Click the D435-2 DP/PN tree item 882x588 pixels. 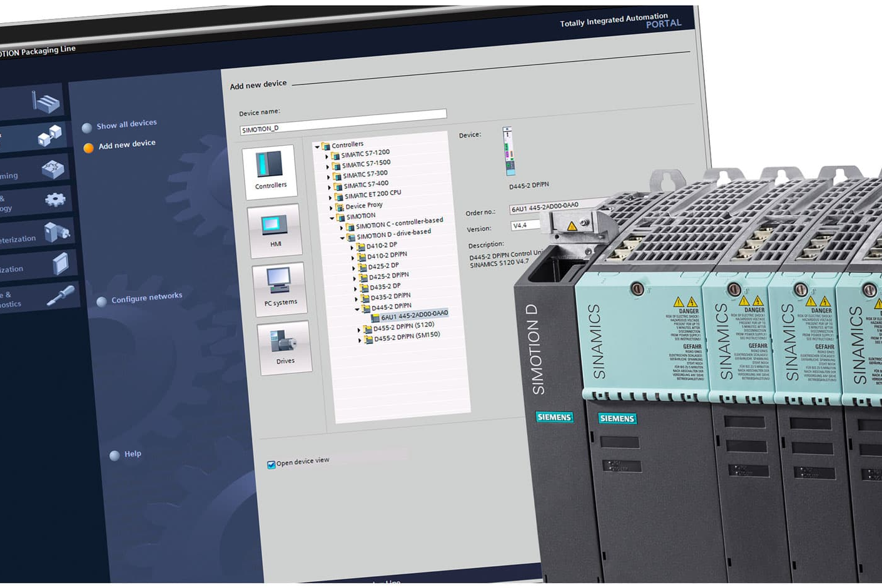pos(390,297)
